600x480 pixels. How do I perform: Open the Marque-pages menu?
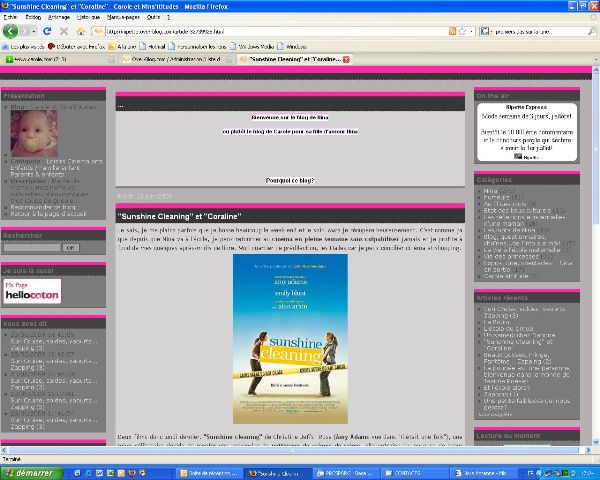123,17
